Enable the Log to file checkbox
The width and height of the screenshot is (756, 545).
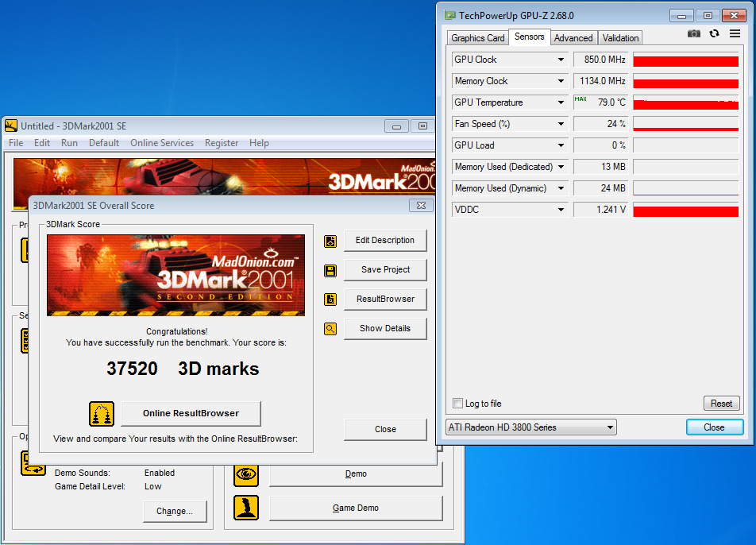(457, 404)
